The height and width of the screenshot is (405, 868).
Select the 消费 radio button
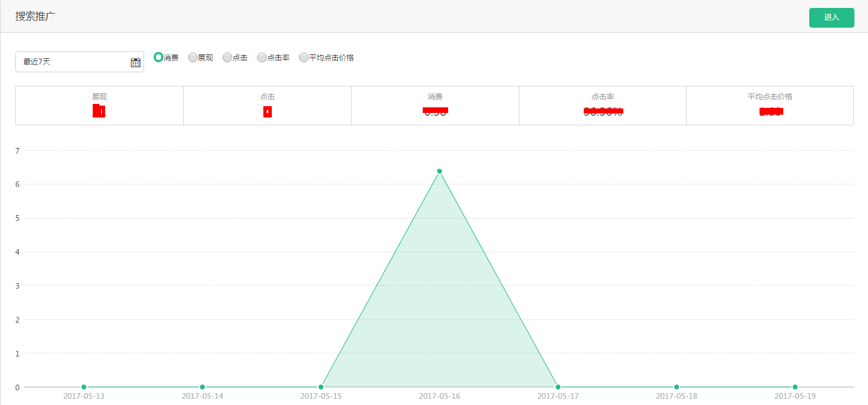tap(158, 57)
